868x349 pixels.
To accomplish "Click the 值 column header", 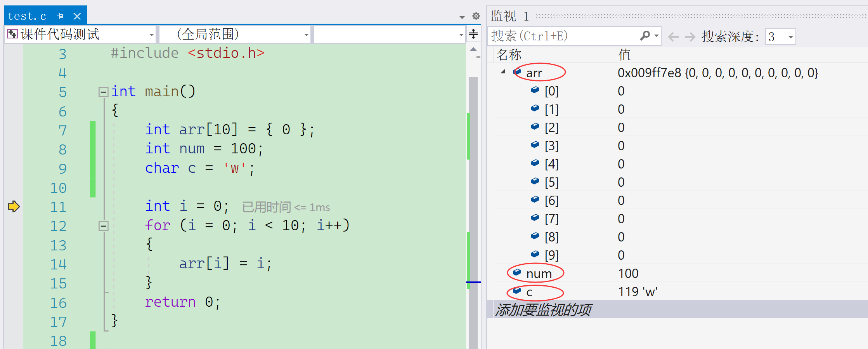I will pos(624,55).
